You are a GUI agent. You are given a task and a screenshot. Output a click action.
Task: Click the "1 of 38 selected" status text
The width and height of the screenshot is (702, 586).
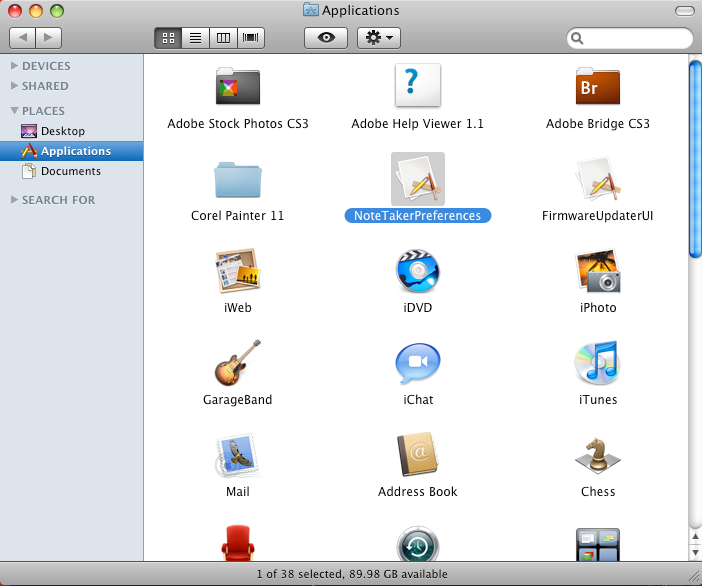[298, 574]
